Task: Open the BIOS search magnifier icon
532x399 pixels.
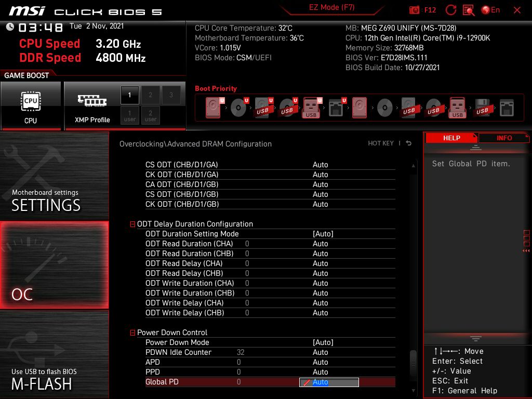Action: (x=469, y=10)
